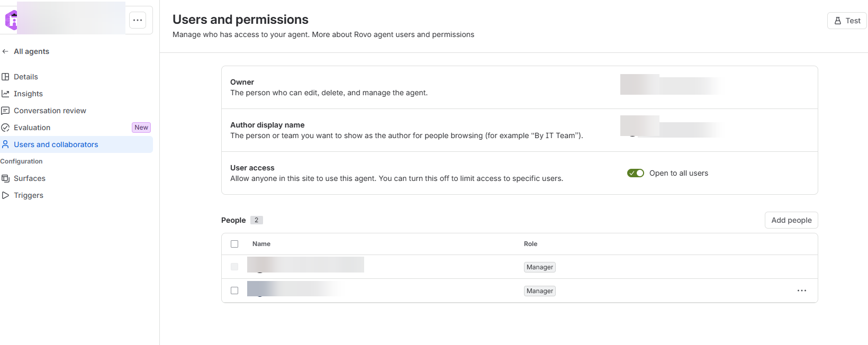868x345 pixels.
Task: Click the Role column header
Action: tap(530, 244)
